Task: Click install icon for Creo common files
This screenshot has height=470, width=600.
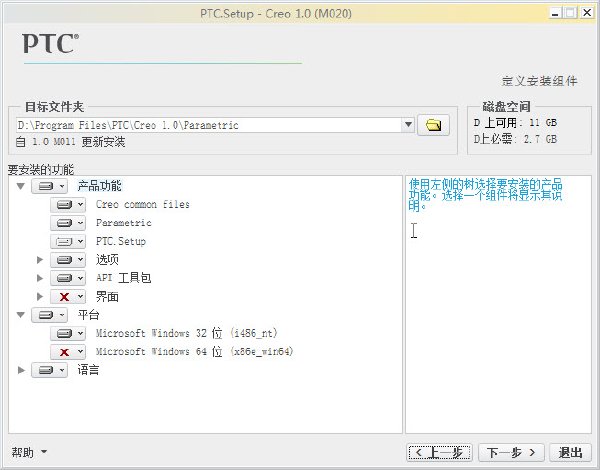Action: coord(68,205)
